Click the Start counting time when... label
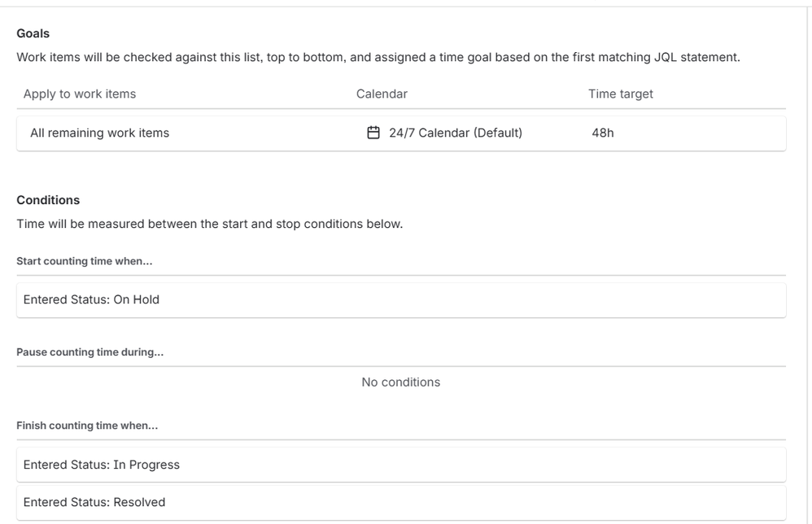The height and width of the screenshot is (524, 812). 85,261
